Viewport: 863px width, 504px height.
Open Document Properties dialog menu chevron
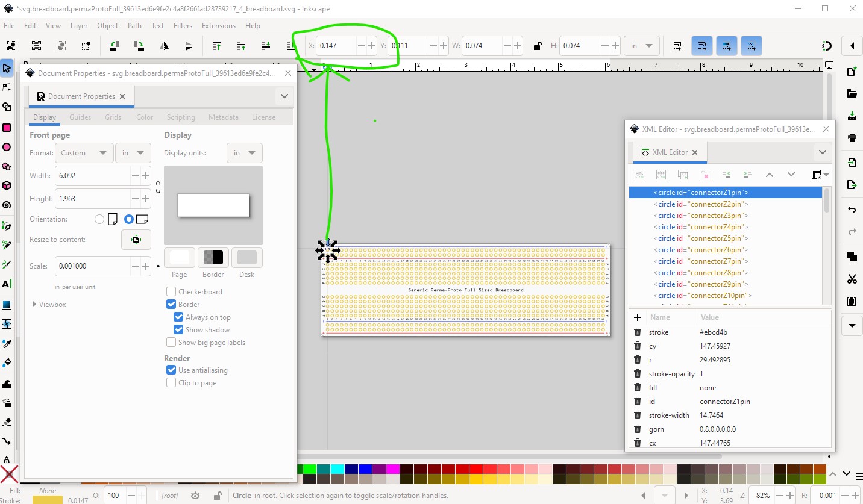click(x=284, y=96)
